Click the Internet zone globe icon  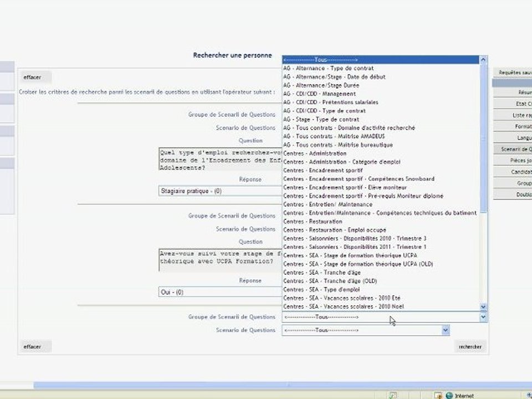coord(449,395)
